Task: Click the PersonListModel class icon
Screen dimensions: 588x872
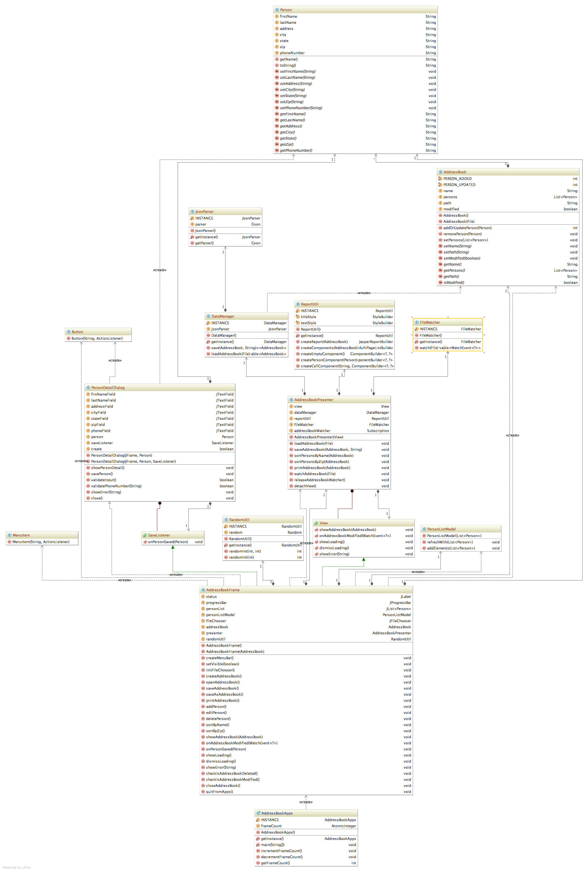Action: (424, 529)
